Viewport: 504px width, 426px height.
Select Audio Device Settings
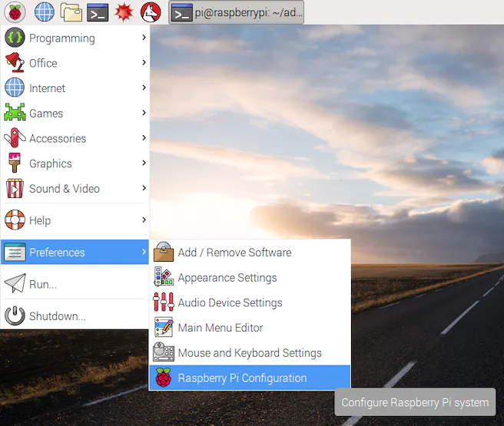pyautogui.click(x=250, y=302)
